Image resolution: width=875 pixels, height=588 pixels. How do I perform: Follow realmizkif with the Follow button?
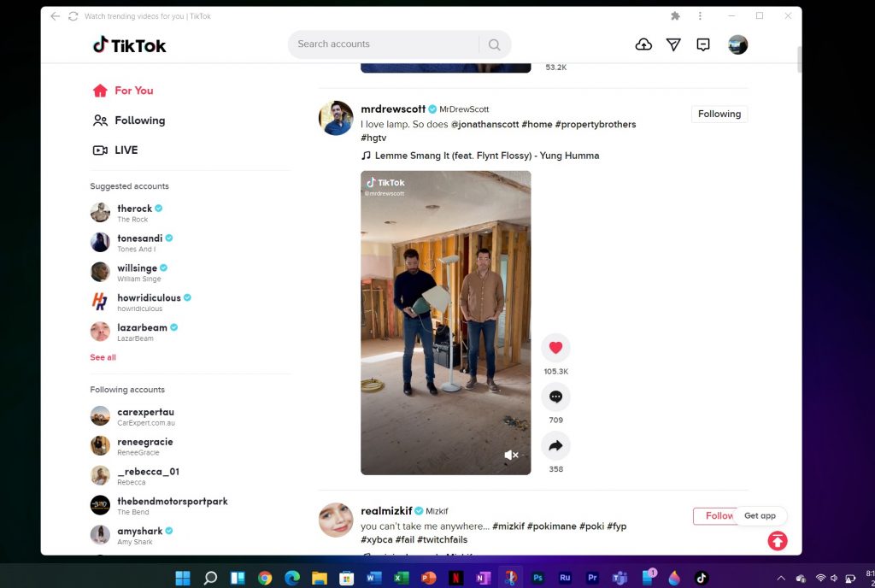[x=716, y=516]
